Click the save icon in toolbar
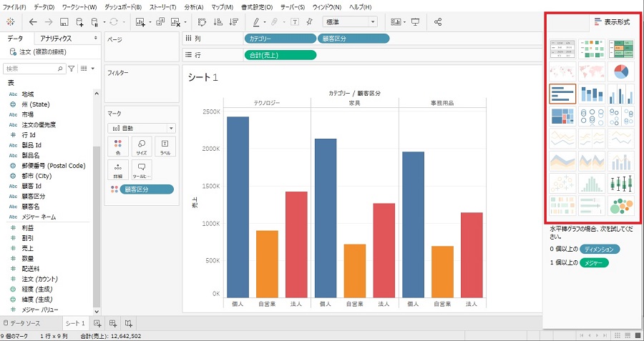This screenshot has width=644, height=341. click(64, 22)
